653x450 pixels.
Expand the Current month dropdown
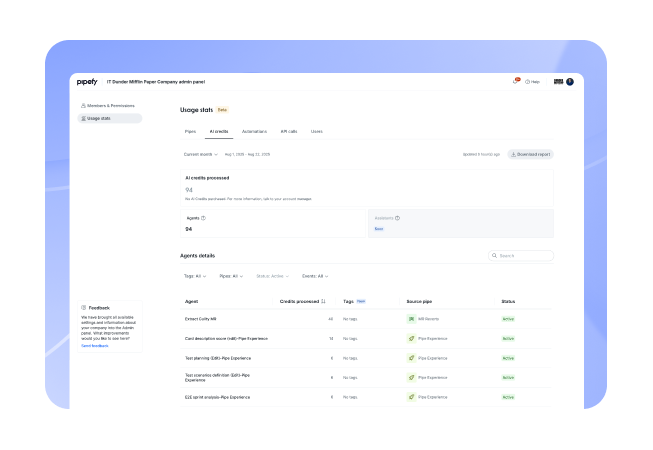coord(201,154)
